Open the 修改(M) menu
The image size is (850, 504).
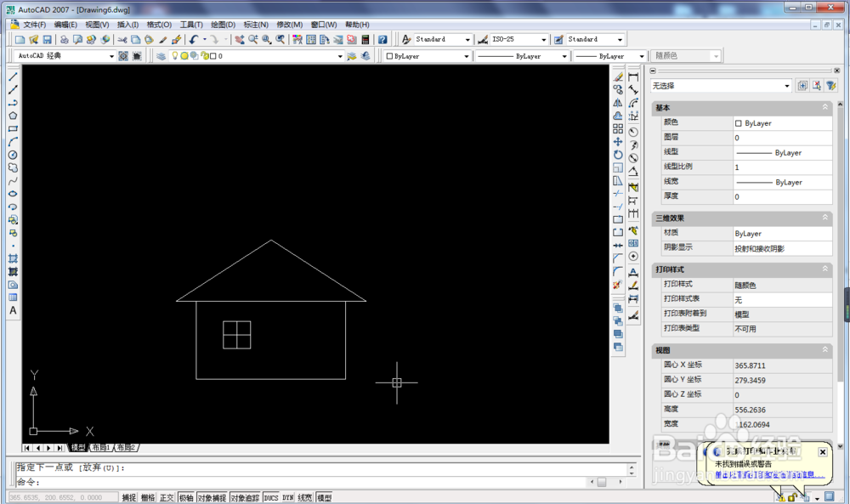pos(290,25)
